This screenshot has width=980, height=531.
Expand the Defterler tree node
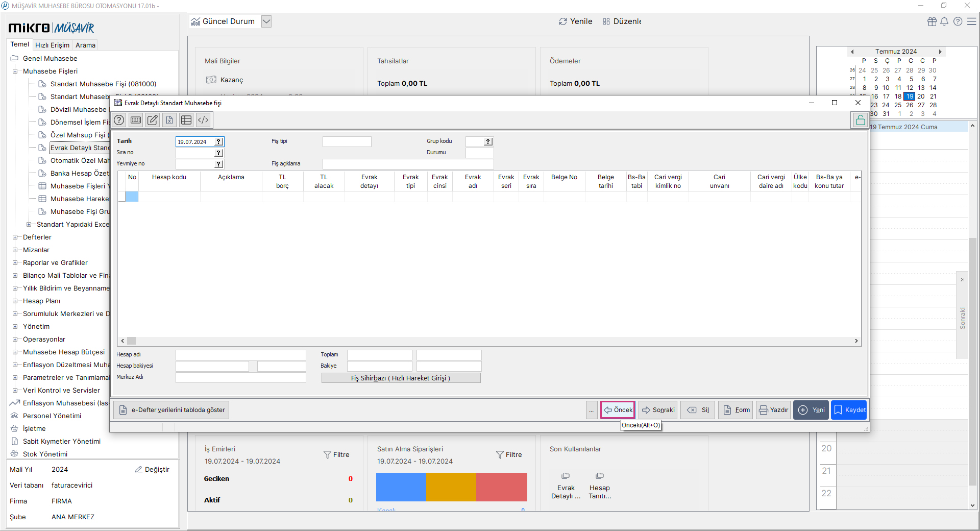coord(15,237)
